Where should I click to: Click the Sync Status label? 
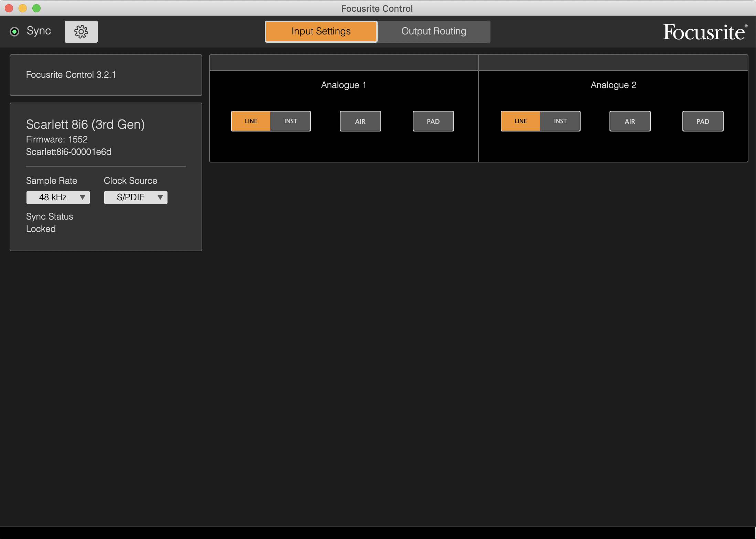pos(50,216)
